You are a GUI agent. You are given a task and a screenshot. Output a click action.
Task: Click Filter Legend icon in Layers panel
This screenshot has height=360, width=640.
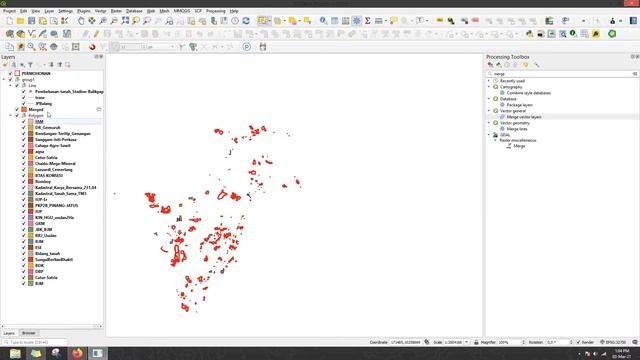click(x=30, y=65)
